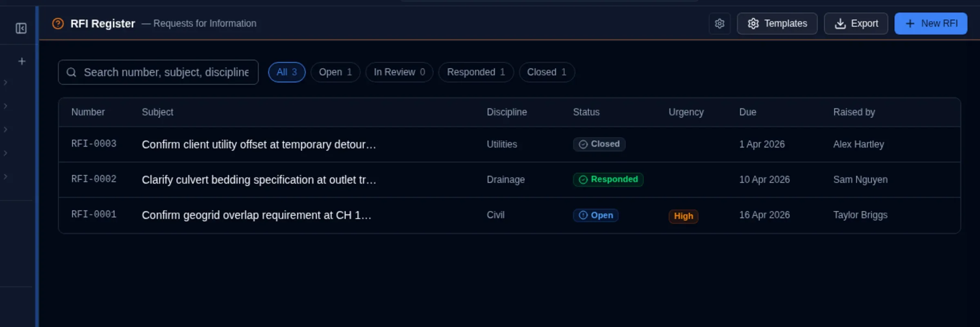980x327 pixels.
Task: Show Responded RFIs only
Action: [476, 72]
